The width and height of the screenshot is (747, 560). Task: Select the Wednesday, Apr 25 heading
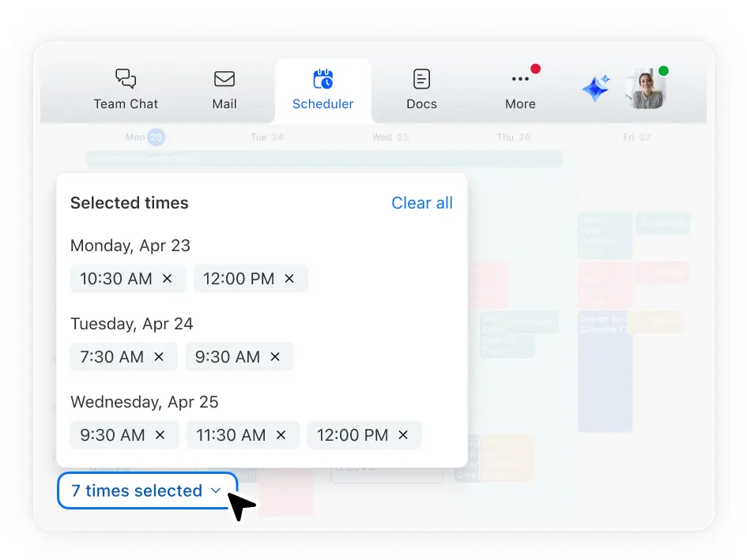(144, 402)
